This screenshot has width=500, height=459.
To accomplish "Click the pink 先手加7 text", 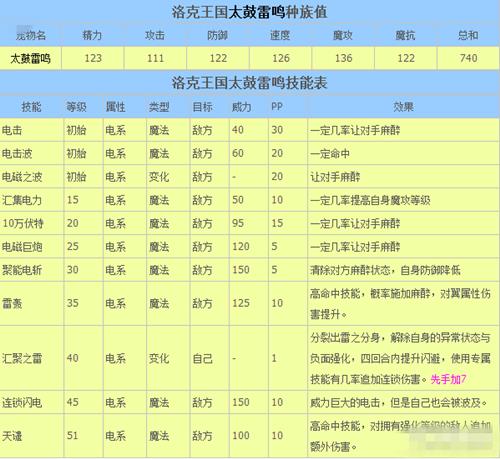I will point(448,379).
